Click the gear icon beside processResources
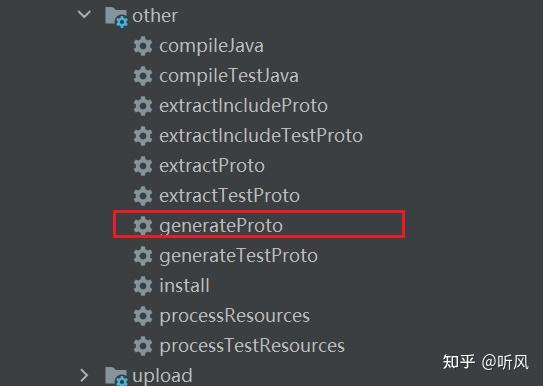This screenshot has height=386, width=543. point(143,316)
